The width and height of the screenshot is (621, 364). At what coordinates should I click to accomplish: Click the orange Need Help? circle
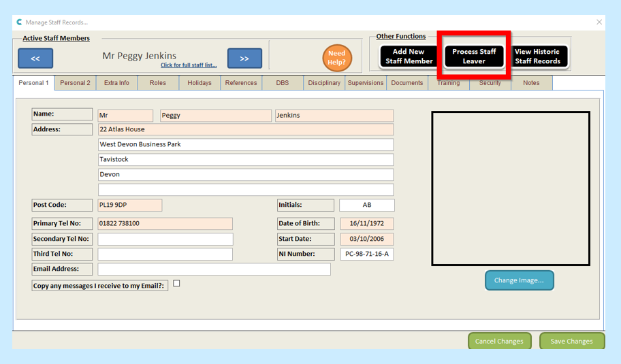coord(336,59)
